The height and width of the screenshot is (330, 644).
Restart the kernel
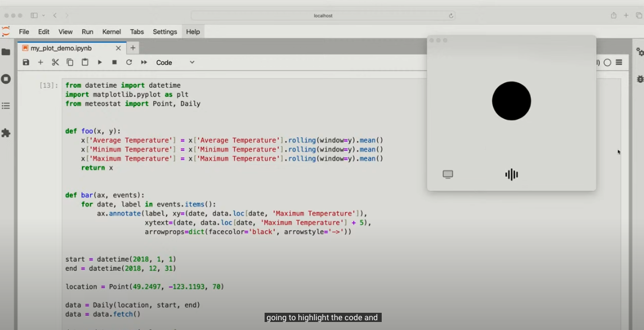[129, 63]
